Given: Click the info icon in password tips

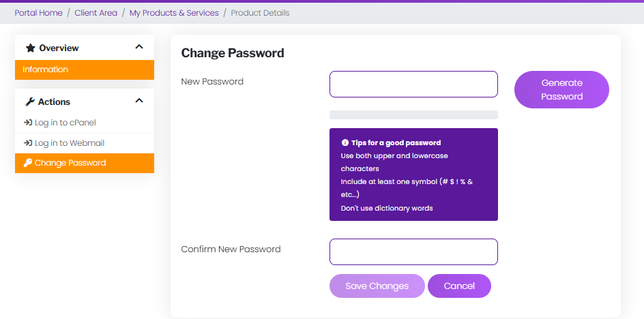Looking at the screenshot, I should tap(345, 143).
